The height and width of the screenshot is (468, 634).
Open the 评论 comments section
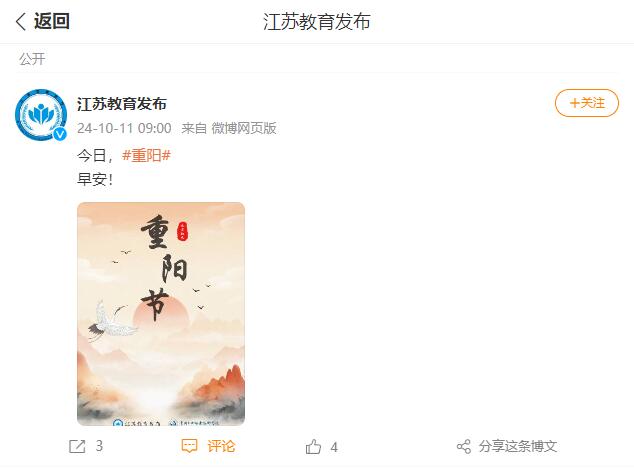221,446
